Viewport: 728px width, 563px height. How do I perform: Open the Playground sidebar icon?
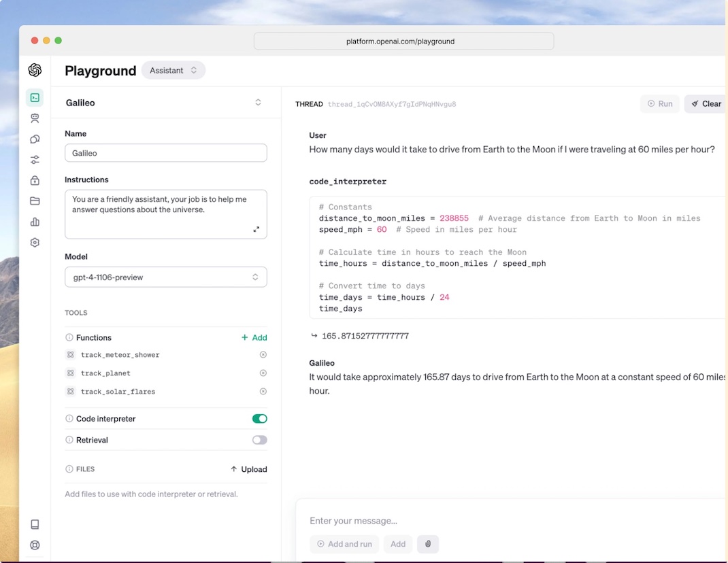tap(35, 97)
